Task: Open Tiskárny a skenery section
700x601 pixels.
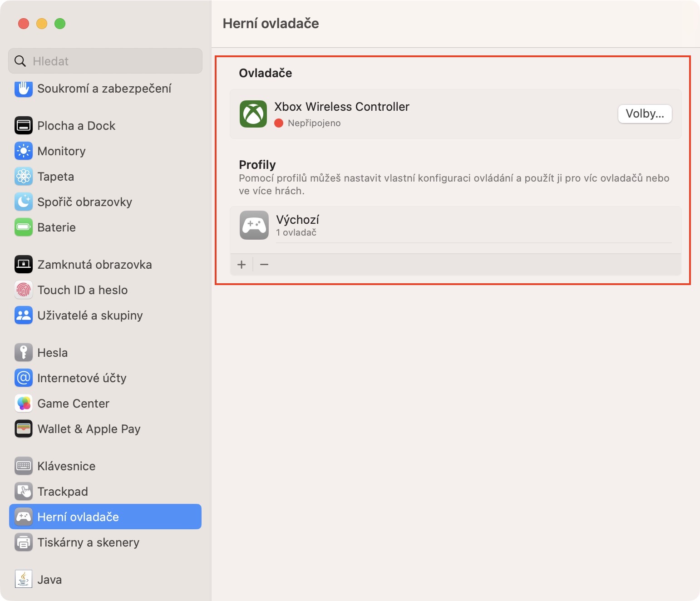Action: (88, 542)
